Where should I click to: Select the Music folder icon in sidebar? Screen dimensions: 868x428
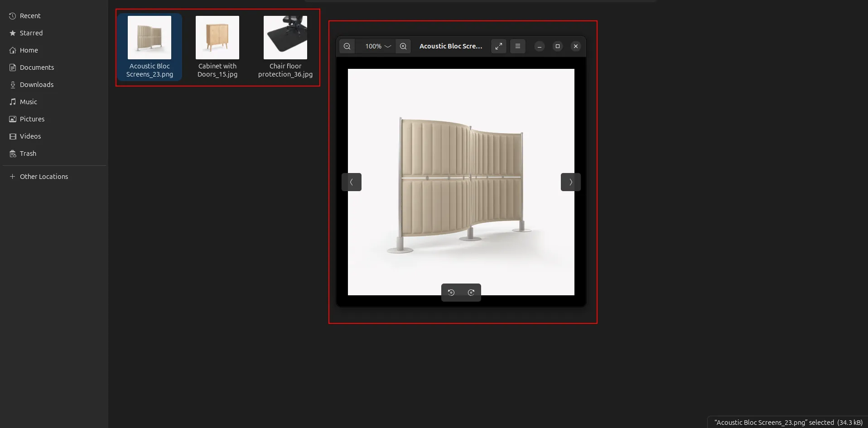12,101
